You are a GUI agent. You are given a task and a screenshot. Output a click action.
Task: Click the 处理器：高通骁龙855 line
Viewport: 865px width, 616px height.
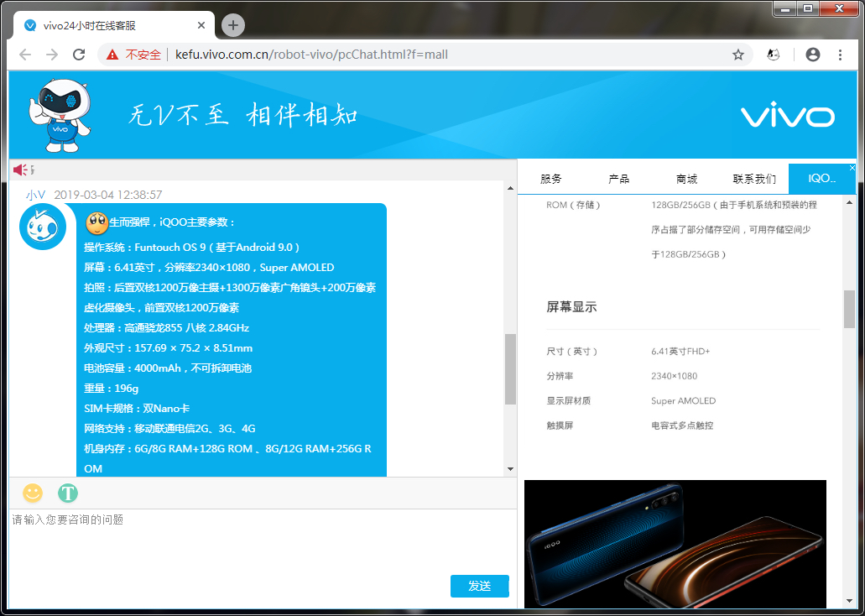tap(166, 328)
